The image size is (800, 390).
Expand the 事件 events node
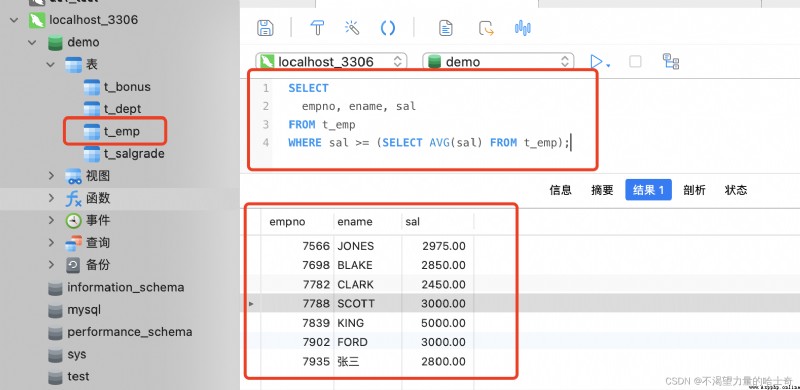coord(51,221)
